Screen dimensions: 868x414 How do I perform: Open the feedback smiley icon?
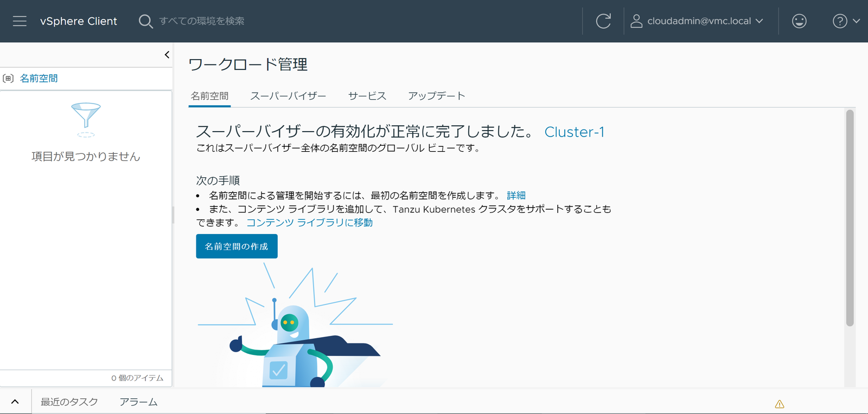click(799, 21)
